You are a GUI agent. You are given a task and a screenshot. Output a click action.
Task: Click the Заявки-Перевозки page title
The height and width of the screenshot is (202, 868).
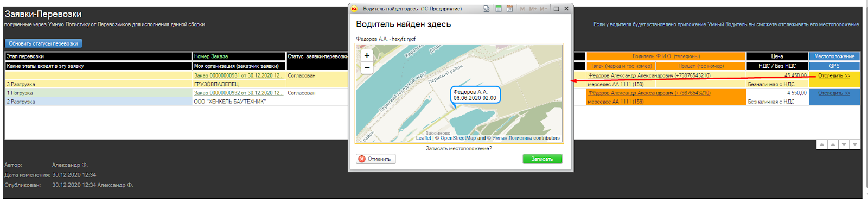click(x=43, y=14)
